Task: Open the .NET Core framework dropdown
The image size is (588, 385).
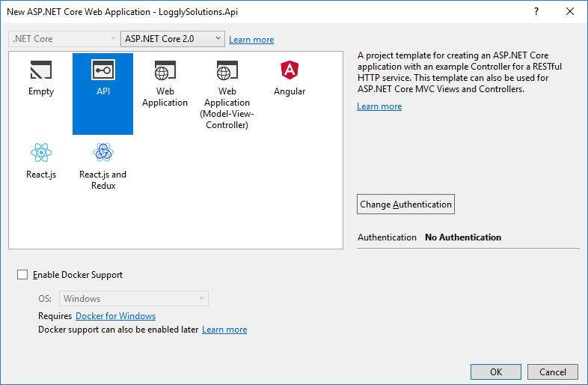Action: [64, 39]
